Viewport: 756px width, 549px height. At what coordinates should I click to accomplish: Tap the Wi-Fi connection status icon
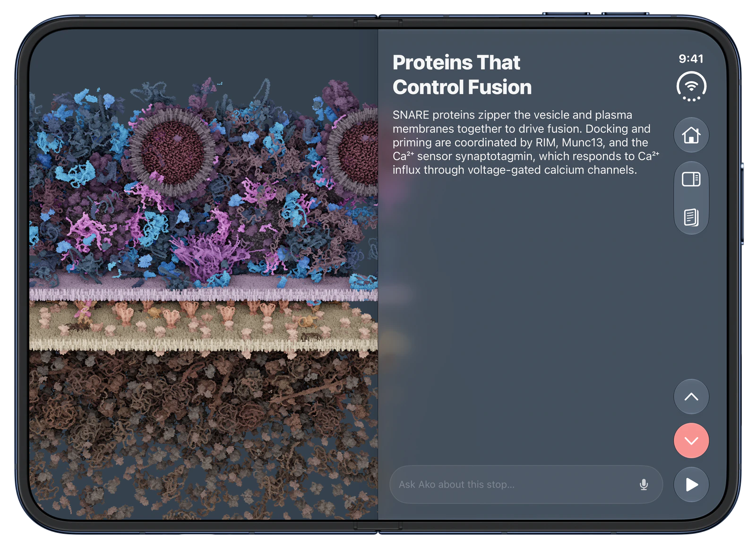pyautogui.click(x=691, y=86)
